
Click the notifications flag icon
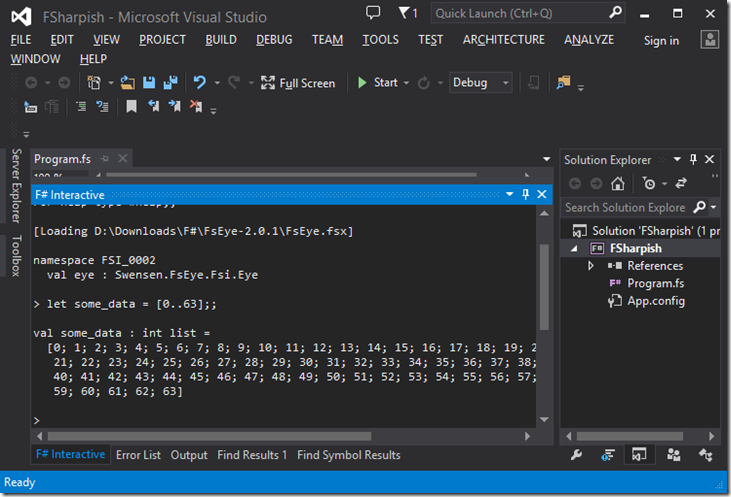(408, 13)
